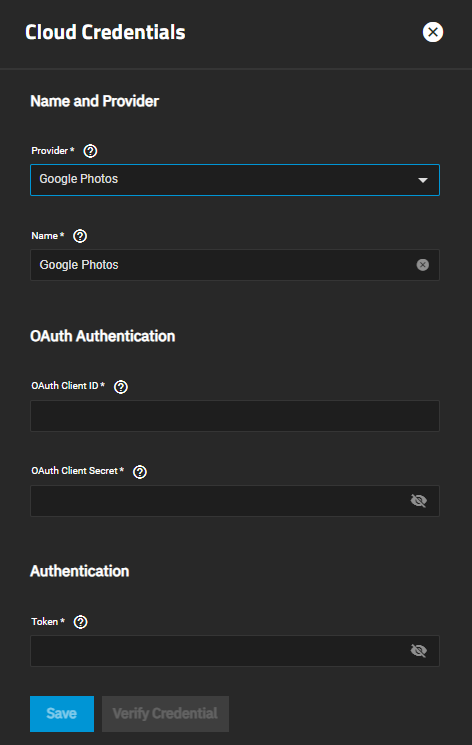Click the Verify Credential button
Image resolution: width=472 pixels, height=745 pixels.
click(x=165, y=714)
